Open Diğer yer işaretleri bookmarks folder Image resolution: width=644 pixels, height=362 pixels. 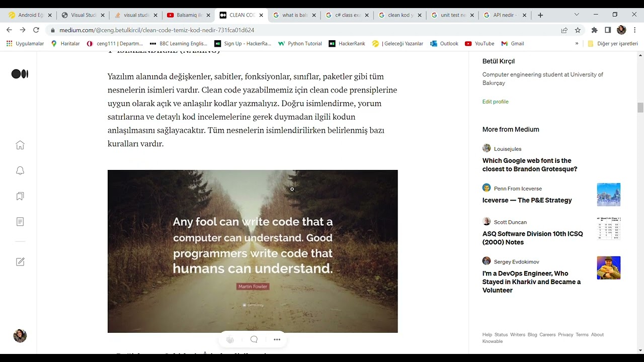[612, 44]
